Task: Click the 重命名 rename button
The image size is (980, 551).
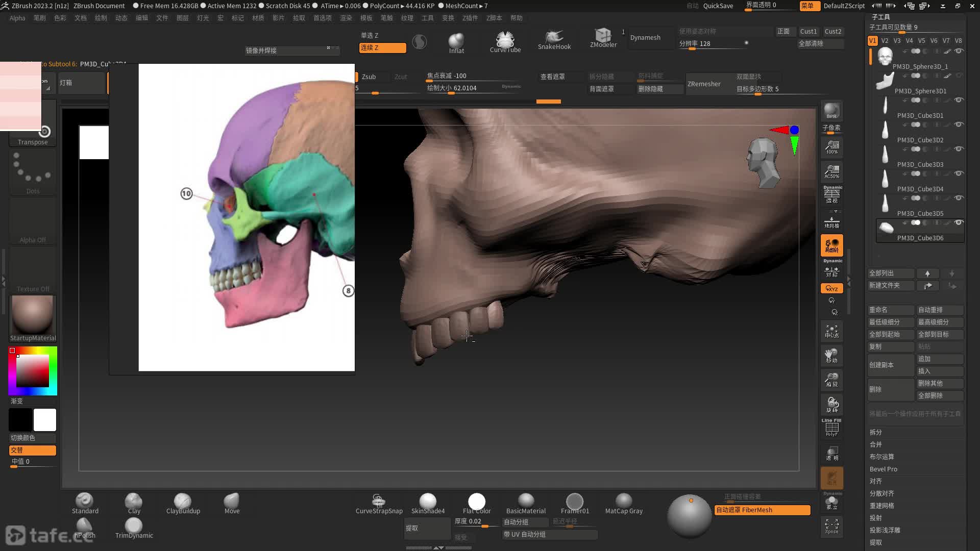Action: click(891, 310)
